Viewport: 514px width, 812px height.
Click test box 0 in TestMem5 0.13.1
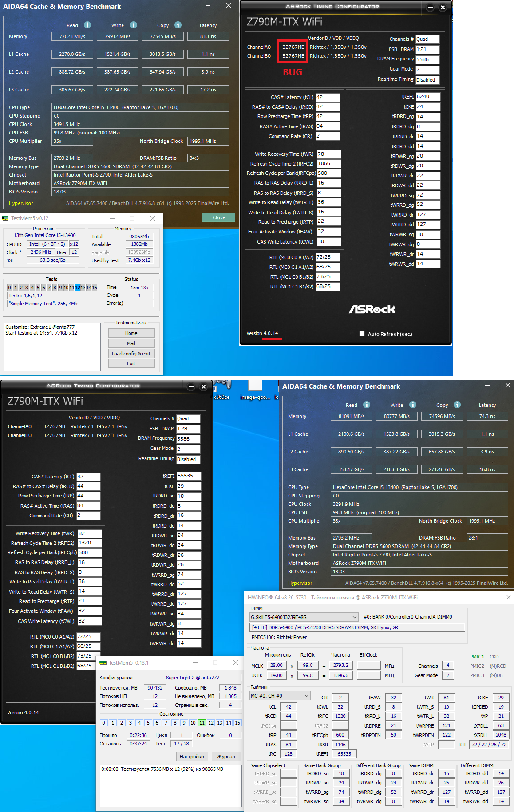[103, 723]
